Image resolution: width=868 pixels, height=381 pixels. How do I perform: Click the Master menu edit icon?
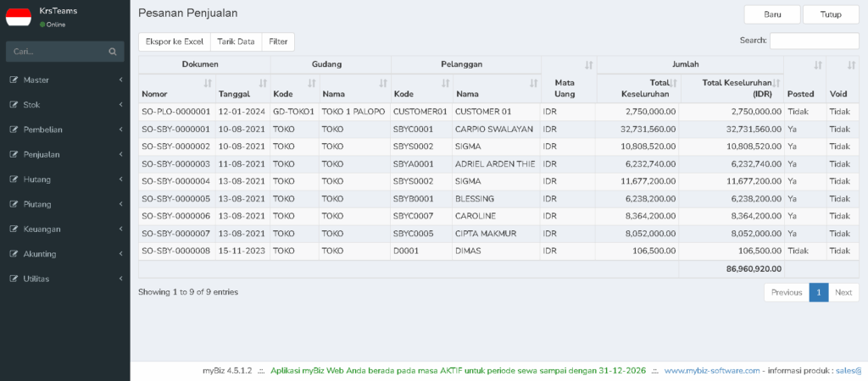14,80
